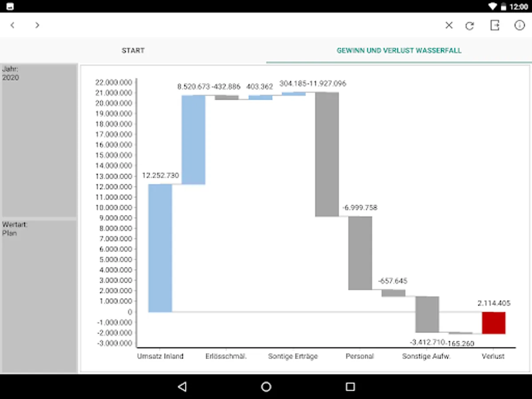Open the GEWINN UND VERLUST WASSERFALL tab
The height and width of the screenshot is (399, 532).
(399, 51)
